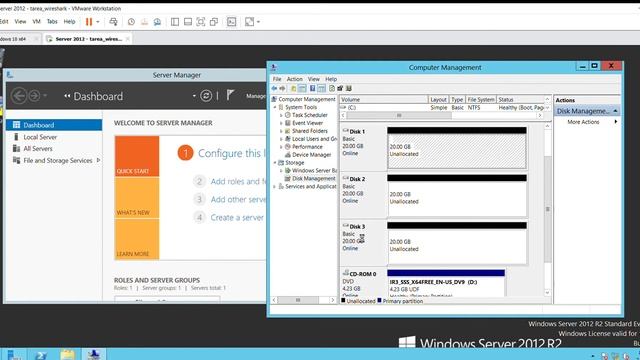Expand the Shared Folders tree node
640x360 pixels.
[x=281, y=131]
